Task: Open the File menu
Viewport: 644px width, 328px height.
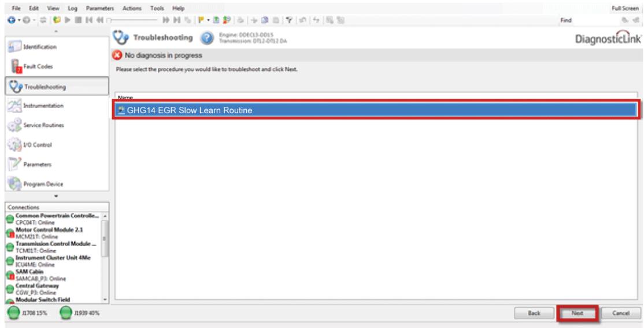Action: (x=16, y=8)
